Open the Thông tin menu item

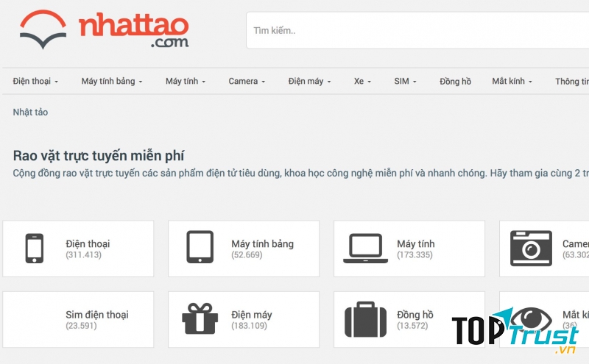pyautogui.click(x=572, y=82)
